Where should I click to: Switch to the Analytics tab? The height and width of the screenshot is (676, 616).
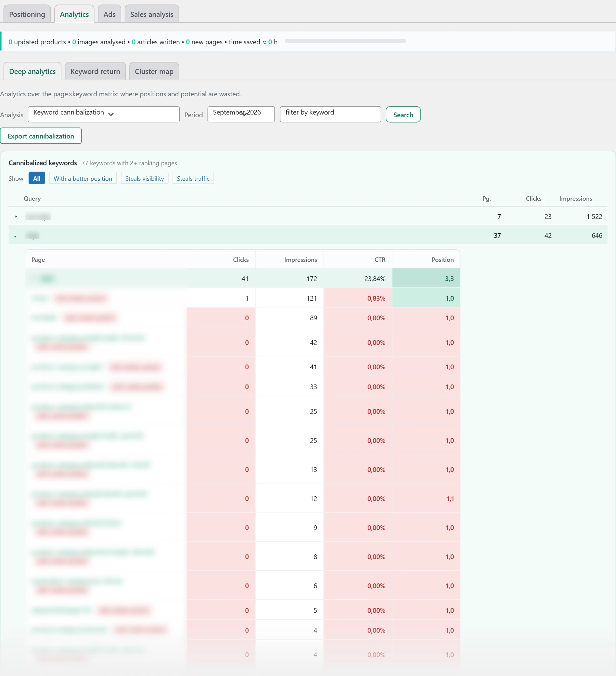(x=74, y=14)
